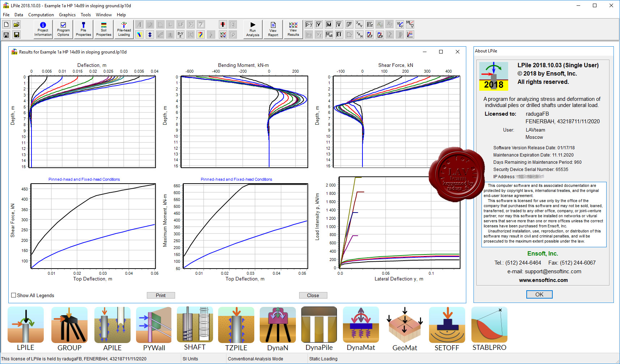This screenshot has width=620, height=364.
Task: Click www.ensoftinc.com text
Action: [x=543, y=280]
